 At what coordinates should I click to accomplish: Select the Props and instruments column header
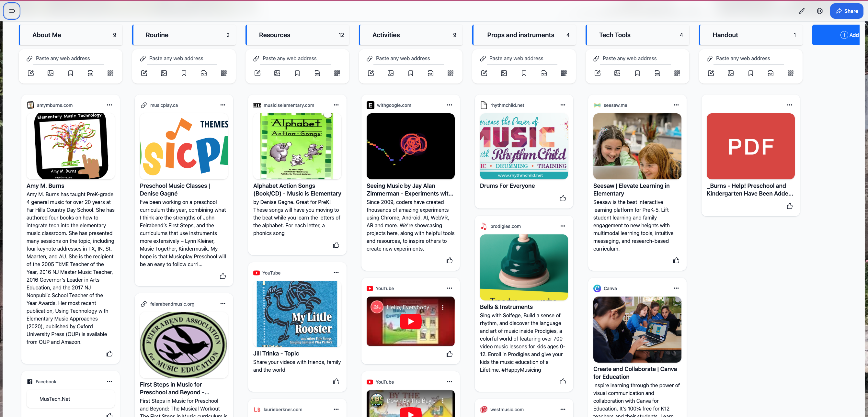click(x=524, y=35)
